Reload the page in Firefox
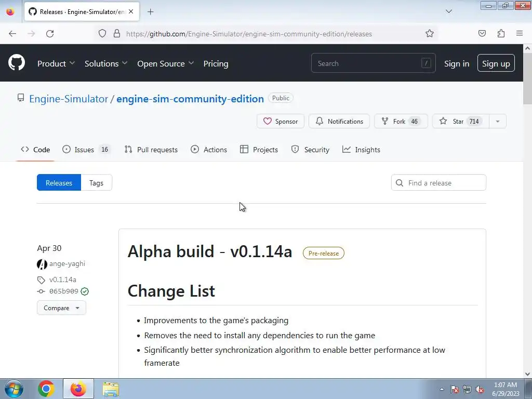This screenshot has height=399, width=532. pos(50,34)
